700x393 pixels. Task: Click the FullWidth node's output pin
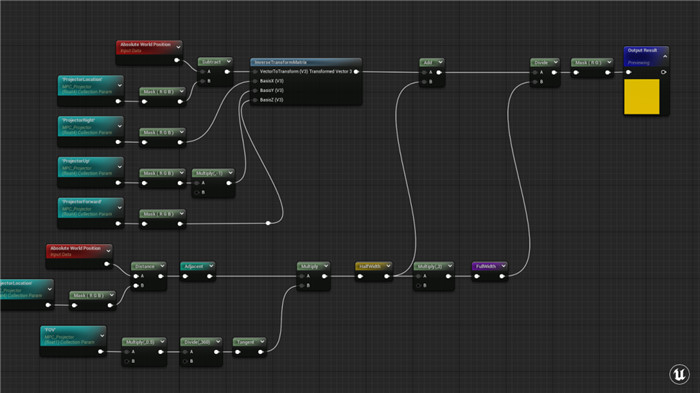click(502, 276)
